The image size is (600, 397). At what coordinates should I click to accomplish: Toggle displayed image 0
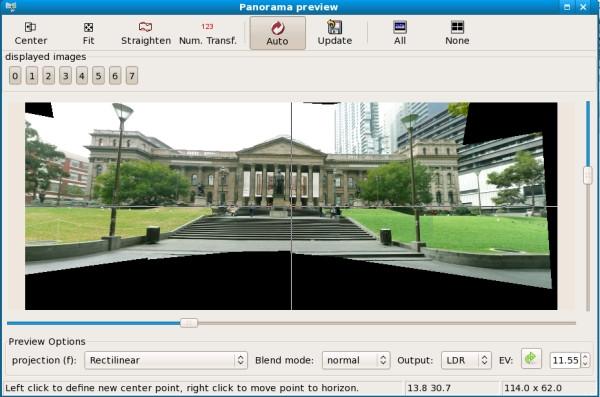click(15, 76)
